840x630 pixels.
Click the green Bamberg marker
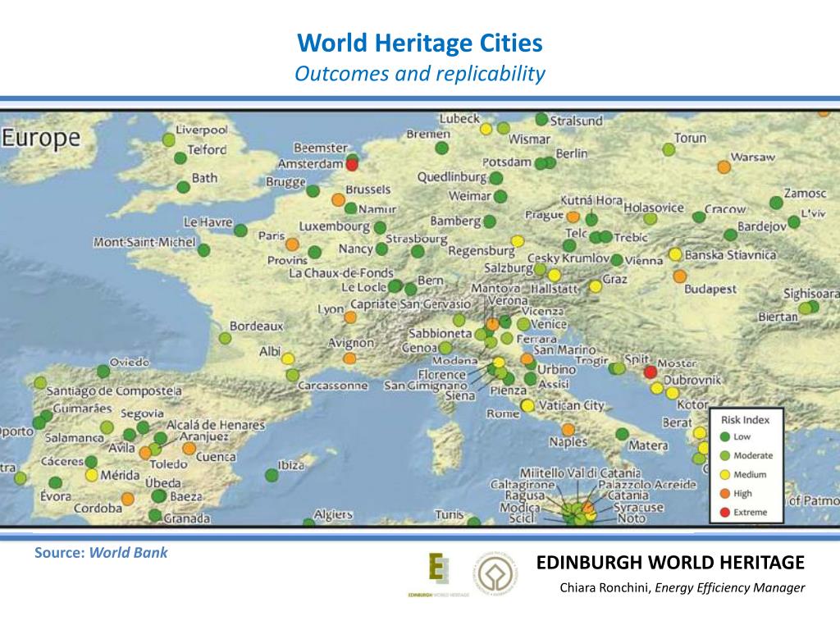[x=489, y=221]
